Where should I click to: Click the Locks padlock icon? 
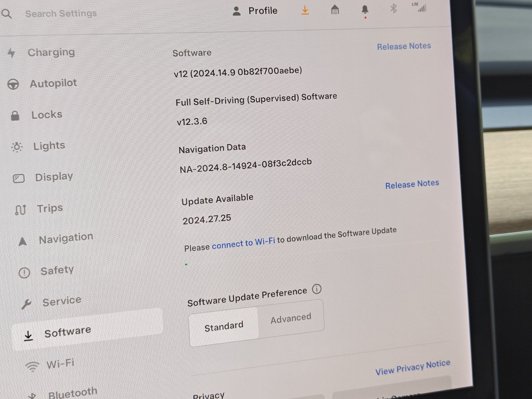(15, 116)
